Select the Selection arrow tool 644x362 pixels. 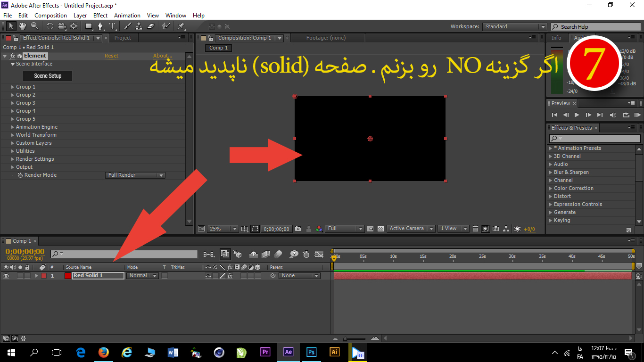coord(11,26)
